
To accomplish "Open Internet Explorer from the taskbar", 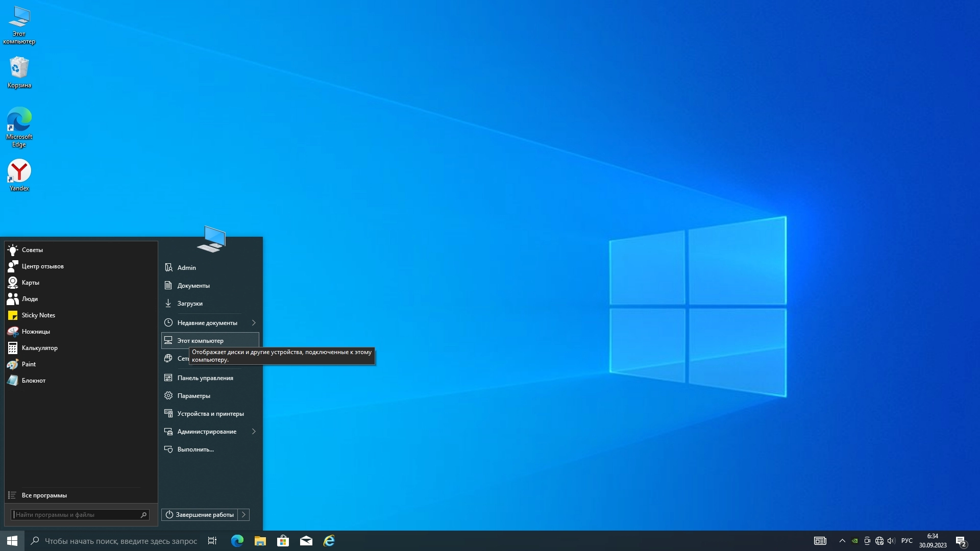I will pos(329,541).
